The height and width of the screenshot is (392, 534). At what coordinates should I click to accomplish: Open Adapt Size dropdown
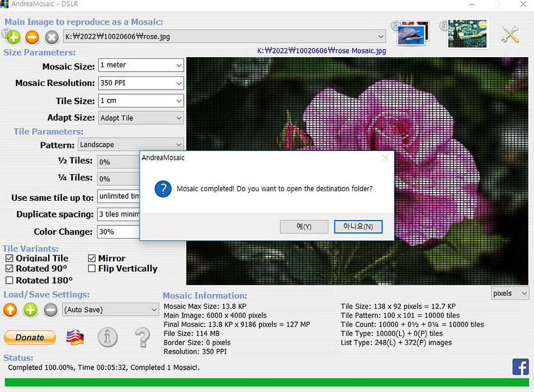141,118
